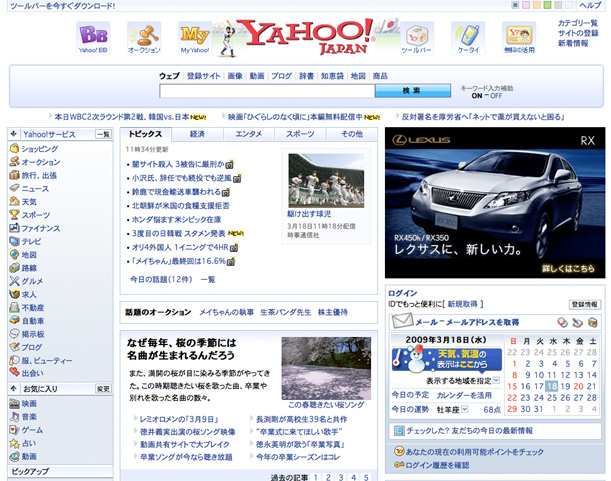
Task: Click the 一覧 button in Yahoo!サービス header
Action: tap(103, 134)
